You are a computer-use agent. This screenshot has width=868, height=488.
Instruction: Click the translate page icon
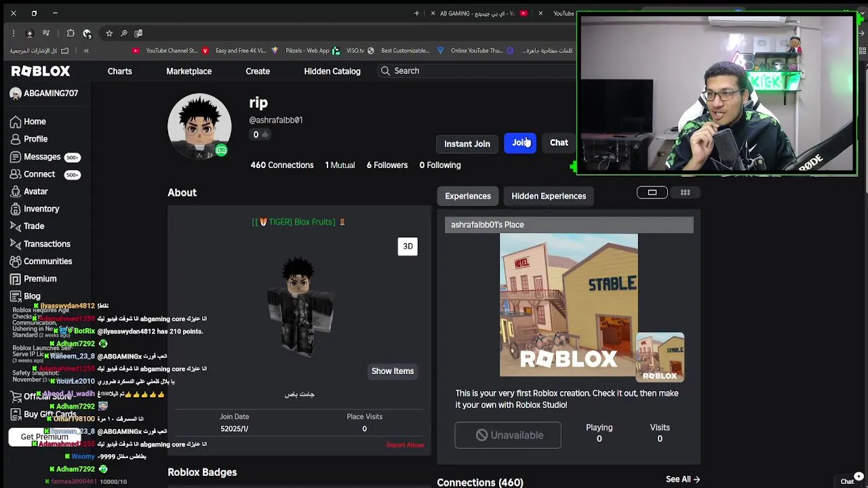tap(138, 33)
